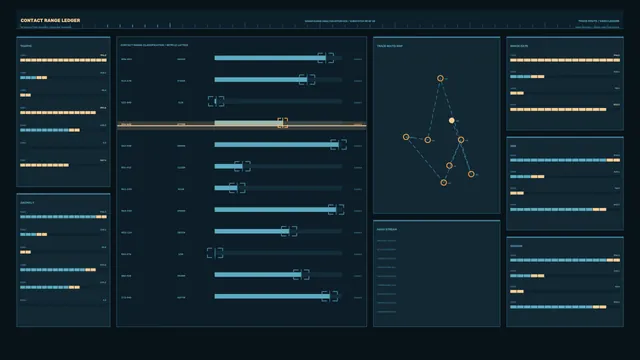Click the first segmented bar in the bottom-right panel
Viewport: 640px width, 360px height.
click(565, 260)
